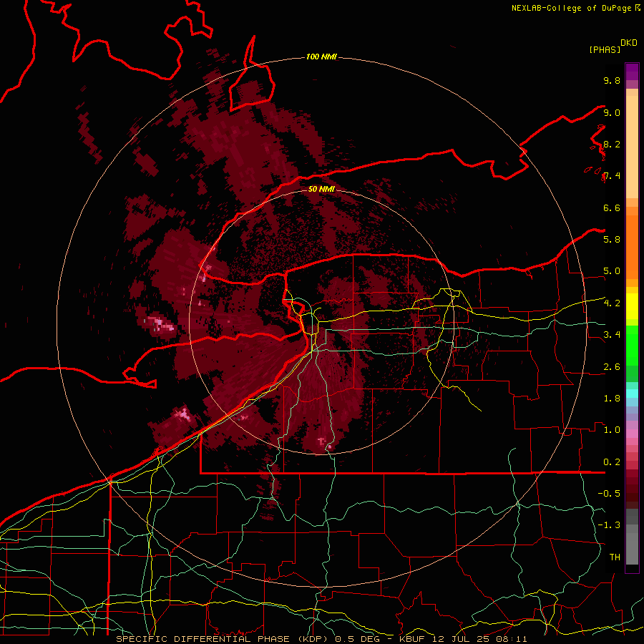Click the peach segment of color scale
This screenshot has width=644, height=644.
point(632,148)
